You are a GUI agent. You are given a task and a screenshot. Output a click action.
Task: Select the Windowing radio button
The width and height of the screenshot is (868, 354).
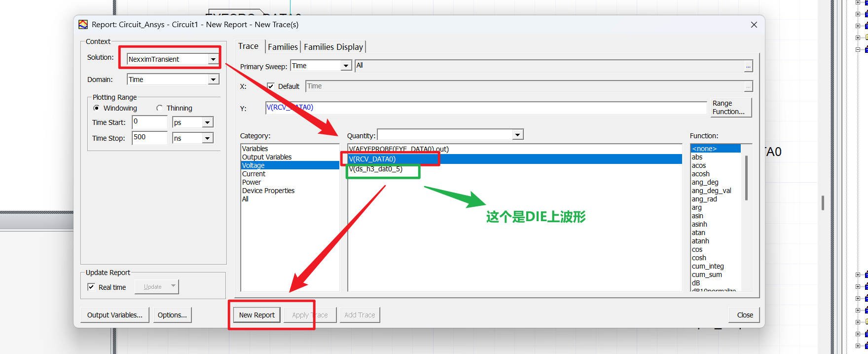(97, 108)
